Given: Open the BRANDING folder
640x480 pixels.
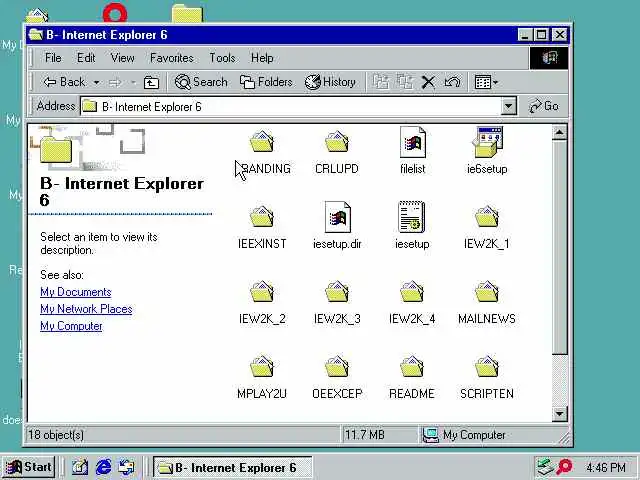Looking at the screenshot, I should pyautogui.click(x=262, y=142).
